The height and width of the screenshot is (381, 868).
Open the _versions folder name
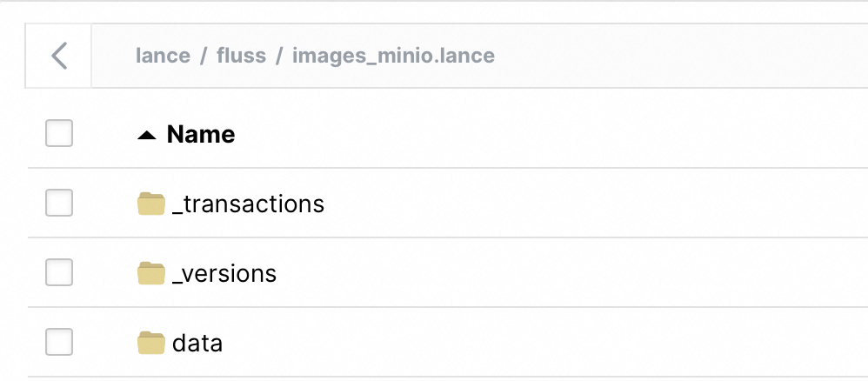[x=224, y=273]
